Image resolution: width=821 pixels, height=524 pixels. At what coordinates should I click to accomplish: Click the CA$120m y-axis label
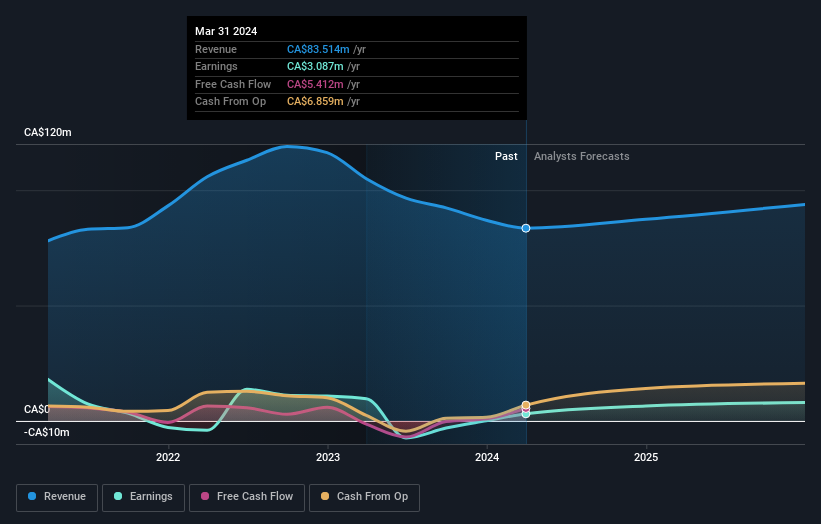tap(48, 132)
